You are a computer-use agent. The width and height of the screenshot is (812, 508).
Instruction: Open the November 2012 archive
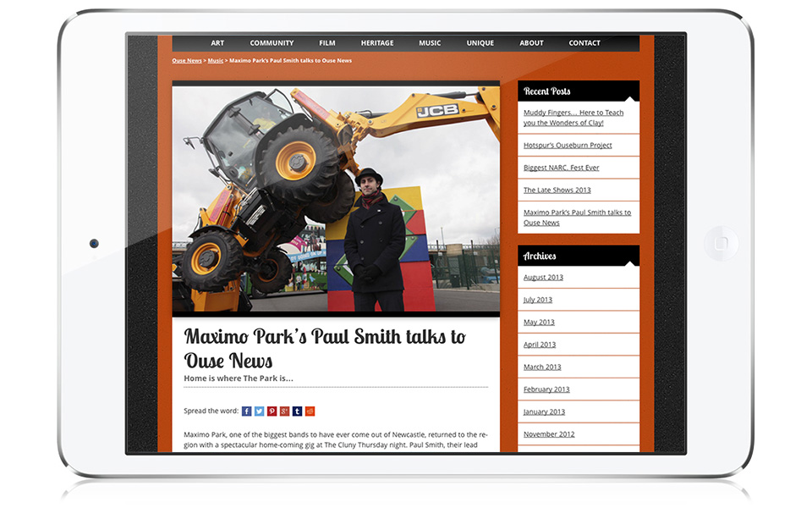tap(549, 434)
